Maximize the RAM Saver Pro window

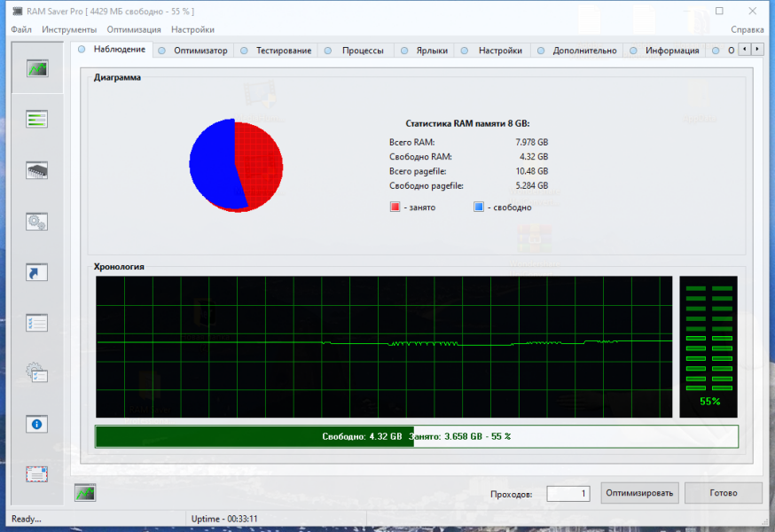pos(719,11)
